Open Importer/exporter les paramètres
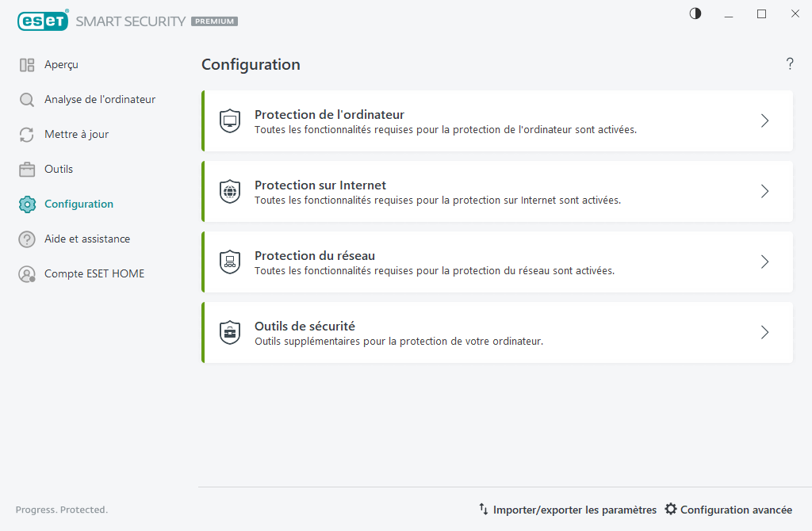The height and width of the screenshot is (531, 812). pyautogui.click(x=568, y=510)
